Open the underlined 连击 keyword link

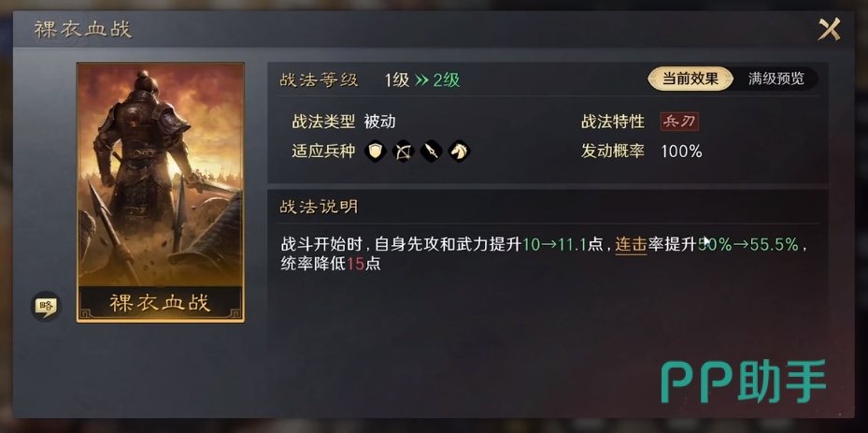point(631,244)
